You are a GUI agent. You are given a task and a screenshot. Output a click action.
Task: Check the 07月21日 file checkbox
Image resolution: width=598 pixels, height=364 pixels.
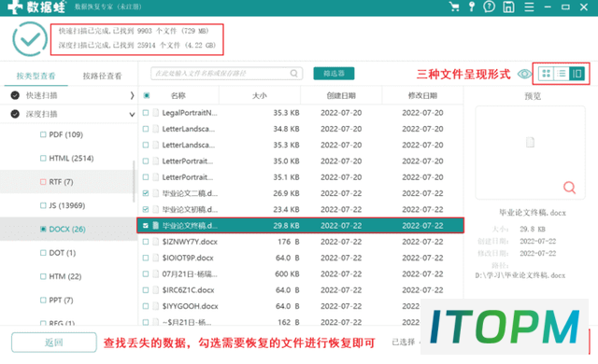point(146,273)
